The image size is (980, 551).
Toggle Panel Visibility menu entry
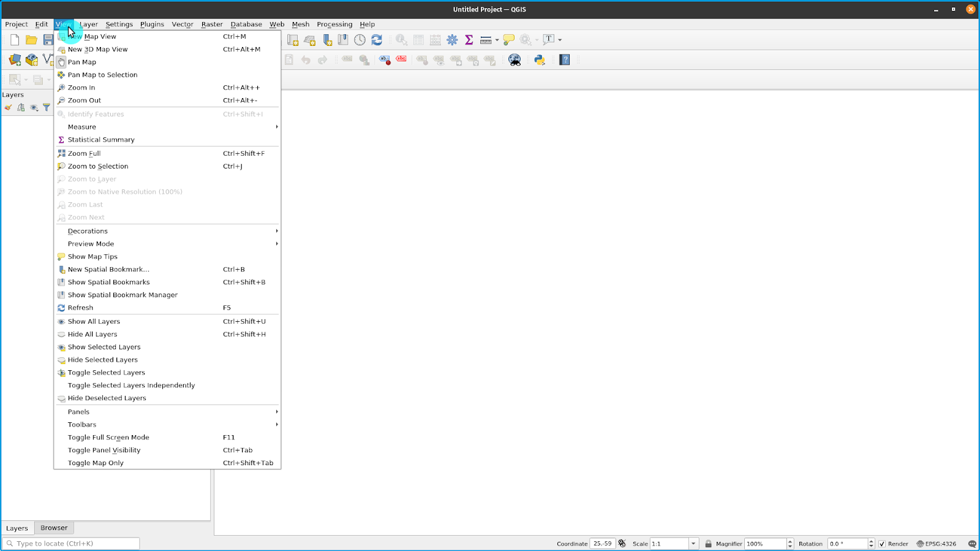(x=167, y=450)
